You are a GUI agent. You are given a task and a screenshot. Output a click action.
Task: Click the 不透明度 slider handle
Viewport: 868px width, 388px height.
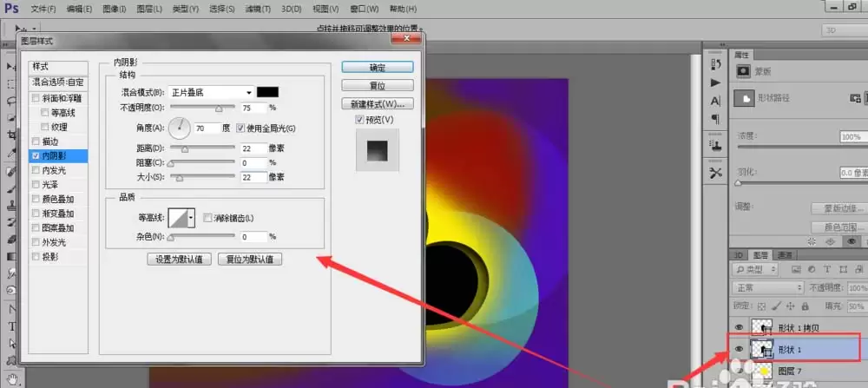219,109
